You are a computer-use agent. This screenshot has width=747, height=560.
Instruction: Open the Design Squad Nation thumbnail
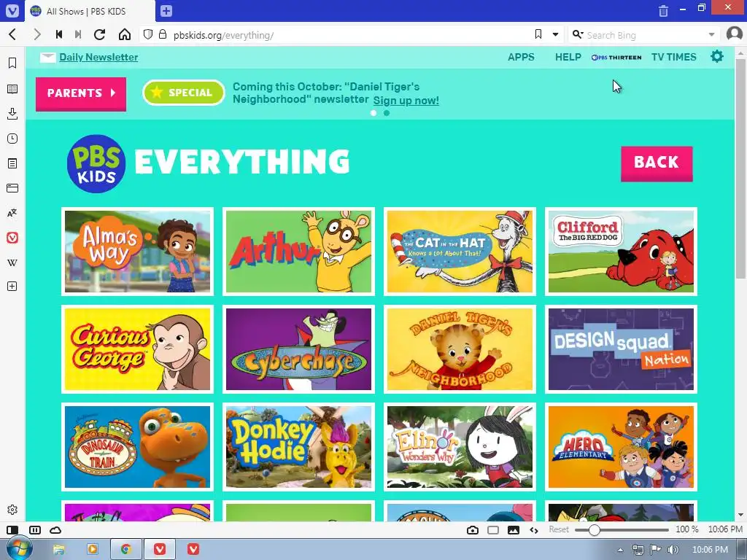(x=621, y=349)
